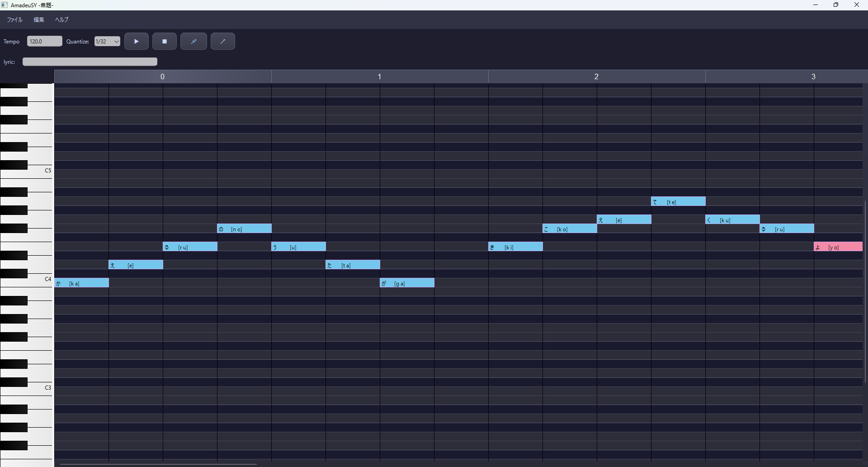Viewport: 868px width, 467px height.
Task: Open the 編集 menu
Action: point(38,19)
